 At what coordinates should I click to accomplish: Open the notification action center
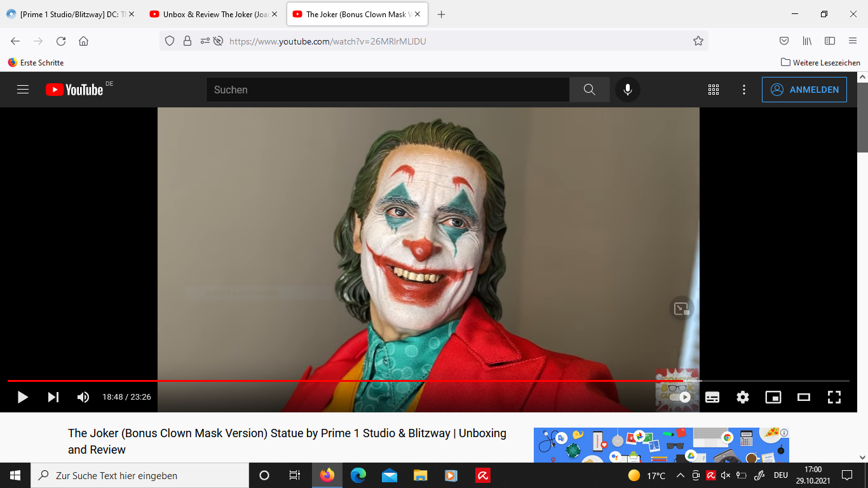point(847,475)
